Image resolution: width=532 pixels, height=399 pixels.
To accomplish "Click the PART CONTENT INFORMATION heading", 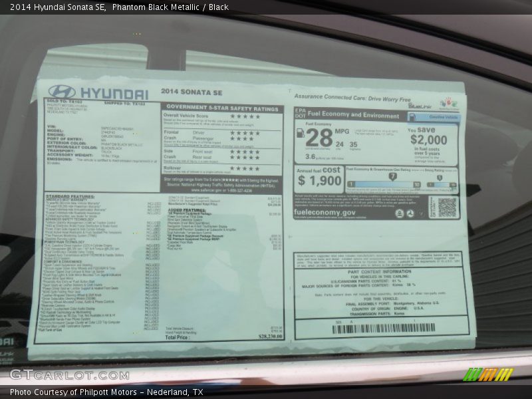I will 379,272.
